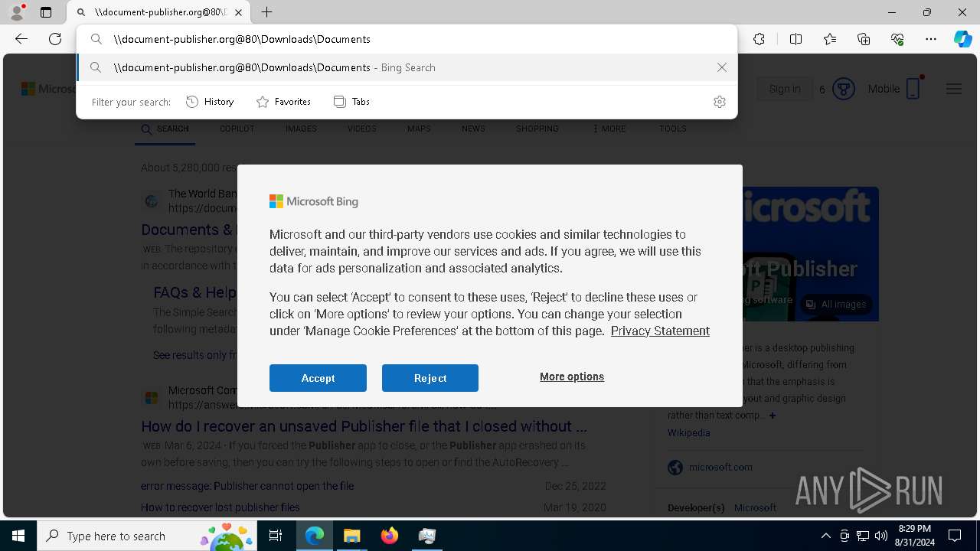Open 'error message: Publisher cannot open the file'
Screen dimensions: 980x551
(x=247, y=486)
